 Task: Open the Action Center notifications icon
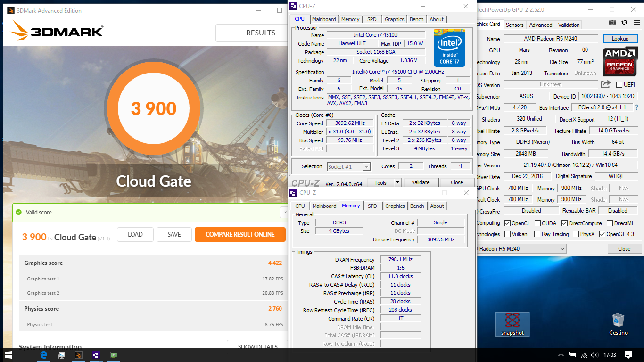[x=628, y=355]
